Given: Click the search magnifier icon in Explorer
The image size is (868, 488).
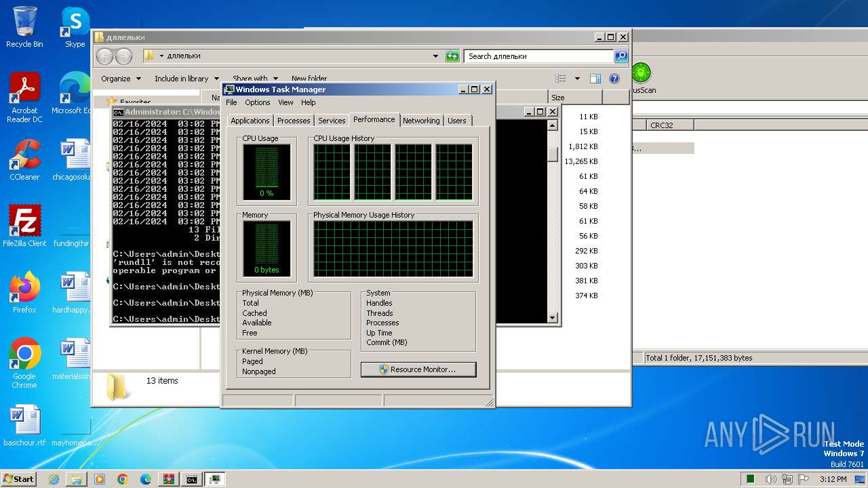Looking at the screenshot, I should 621,56.
